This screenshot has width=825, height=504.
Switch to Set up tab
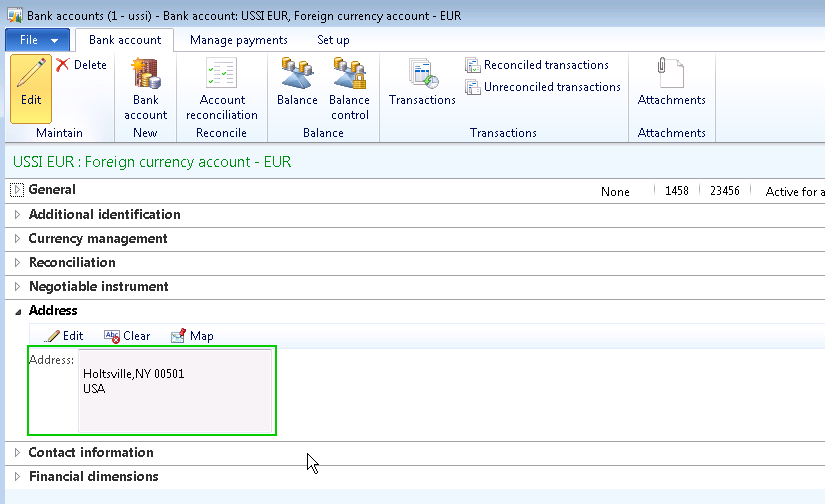click(333, 40)
